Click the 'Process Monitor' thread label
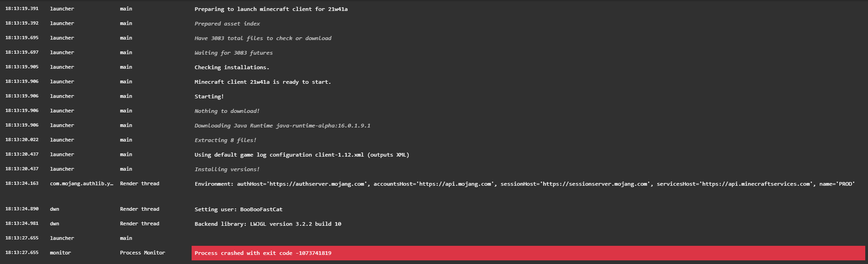Viewport: 868px width, 264px height. tap(142, 253)
